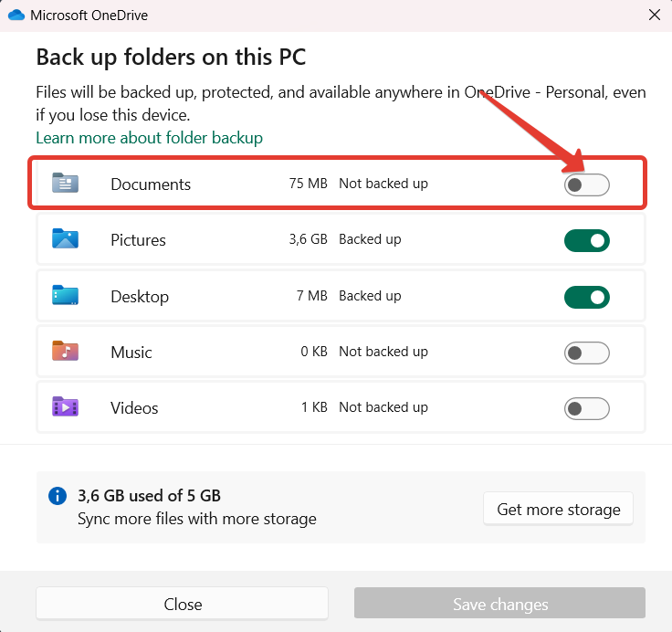This screenshot has width=672, height=632.
Task: Click the Music folder icon
Action: pyautogui.click(x=65, y=352)
